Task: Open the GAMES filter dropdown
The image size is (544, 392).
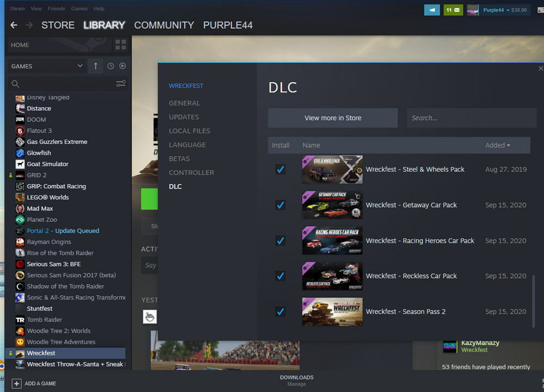Action: [x=46, y=66]
